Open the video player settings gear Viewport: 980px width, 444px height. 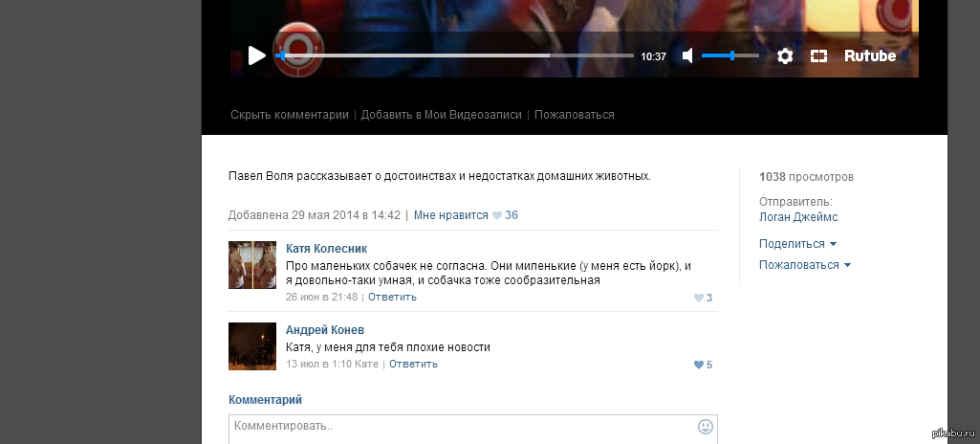click(x=785, y=56)
